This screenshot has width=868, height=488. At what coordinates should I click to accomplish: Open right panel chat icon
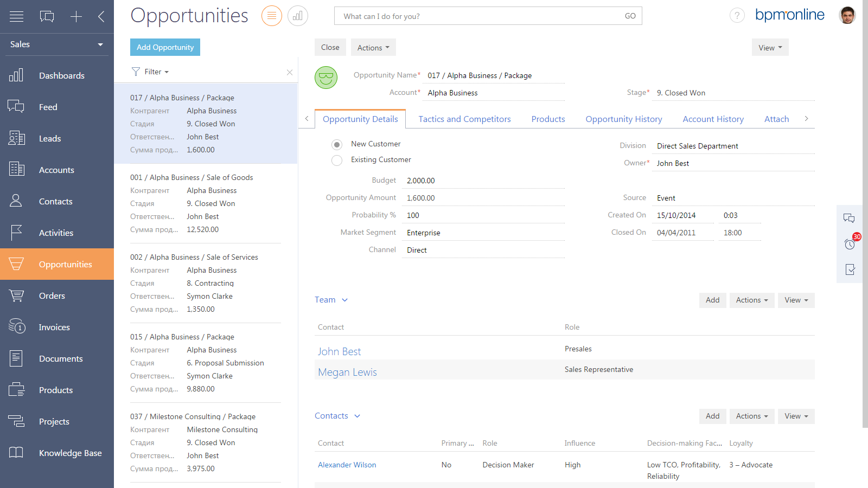click(850, 219)
